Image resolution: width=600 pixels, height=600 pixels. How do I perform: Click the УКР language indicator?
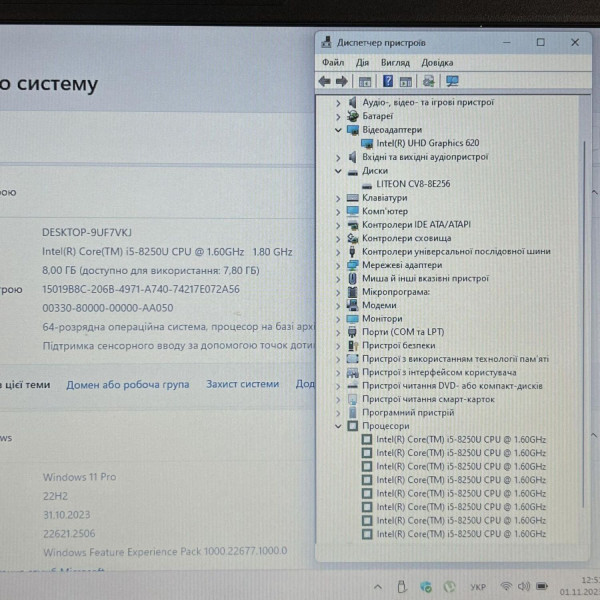pyautogui.click(x=478, y=587)
